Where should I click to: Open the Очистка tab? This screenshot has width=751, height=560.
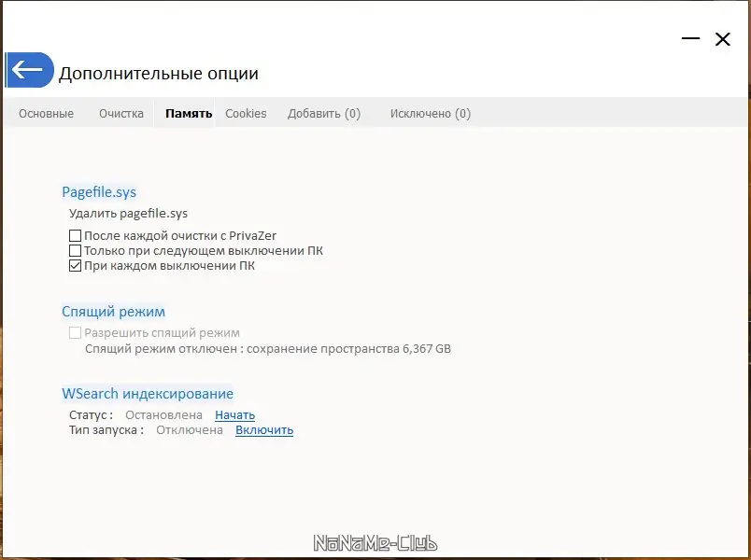(x=121, y=113)
